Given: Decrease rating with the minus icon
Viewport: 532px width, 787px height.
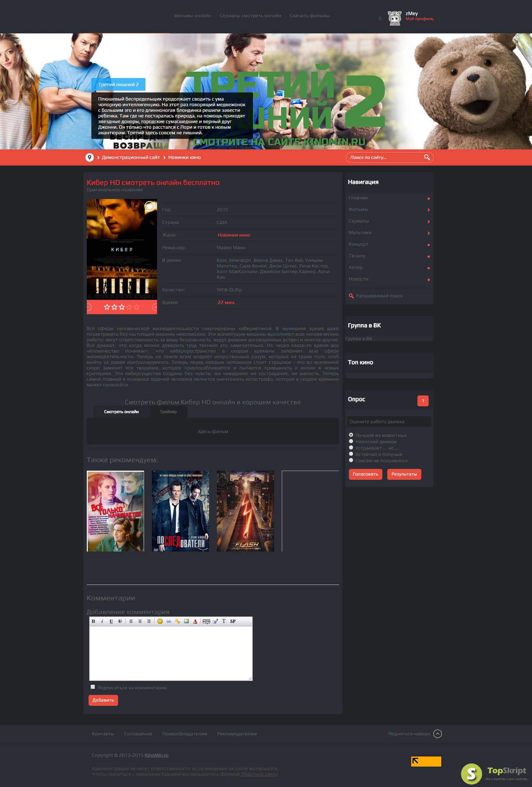Looking at the screenshot, I should [89, 307].
